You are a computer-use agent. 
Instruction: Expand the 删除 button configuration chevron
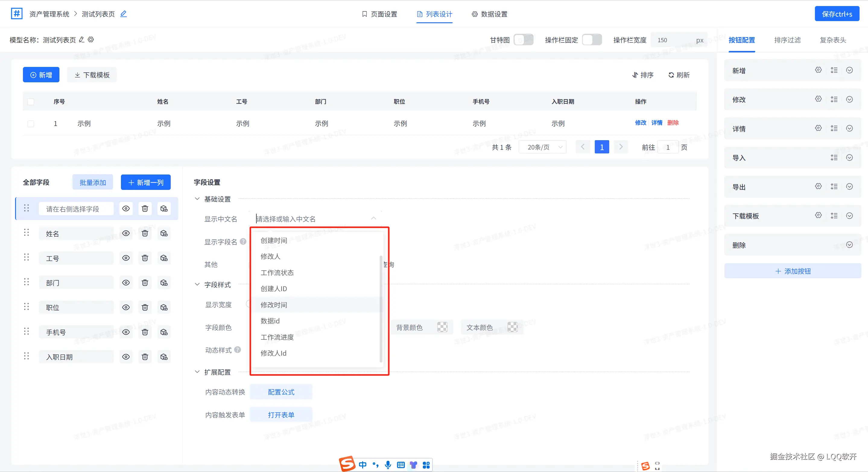pos(850,245)
